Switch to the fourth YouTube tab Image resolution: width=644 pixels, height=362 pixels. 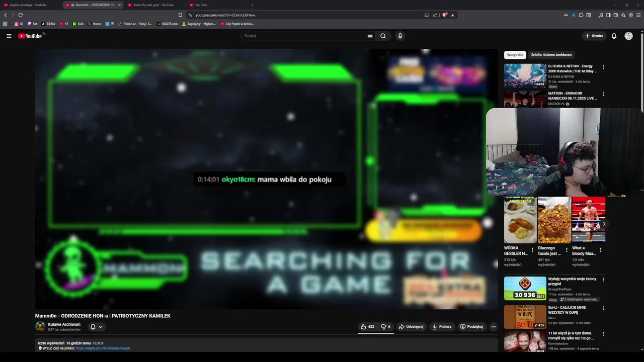pyautogui.click(x=216, y=5)
